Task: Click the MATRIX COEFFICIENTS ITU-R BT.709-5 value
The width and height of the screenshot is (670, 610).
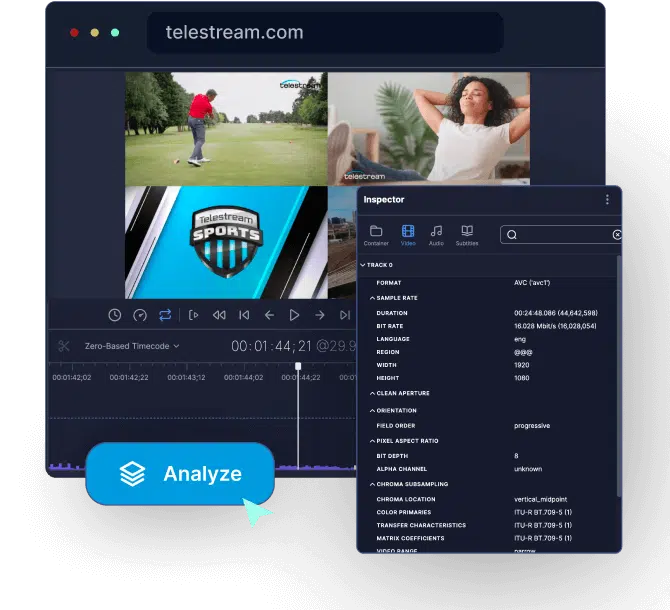Action: click(x=543, y=538)
